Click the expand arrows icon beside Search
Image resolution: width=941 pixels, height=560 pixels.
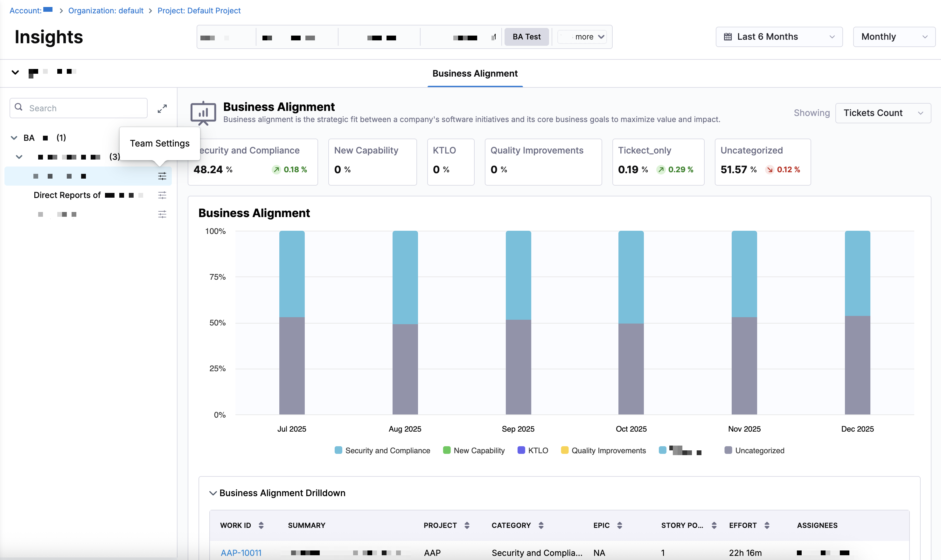coord(162,109)
